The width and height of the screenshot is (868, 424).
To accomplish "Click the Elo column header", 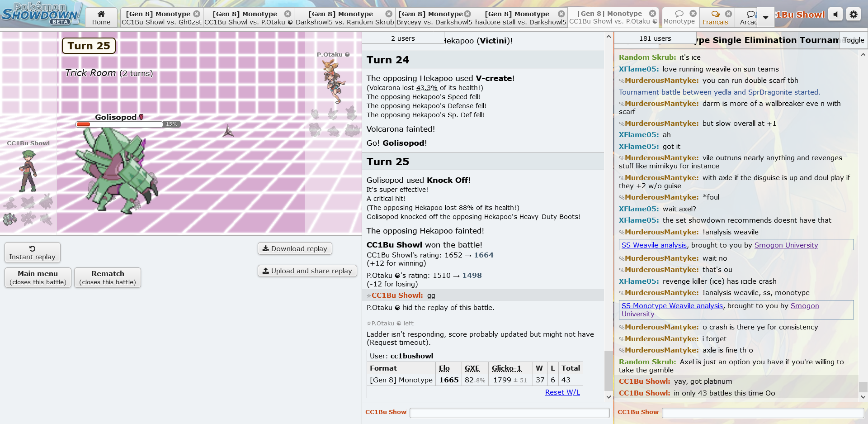I will click(444, 368).
